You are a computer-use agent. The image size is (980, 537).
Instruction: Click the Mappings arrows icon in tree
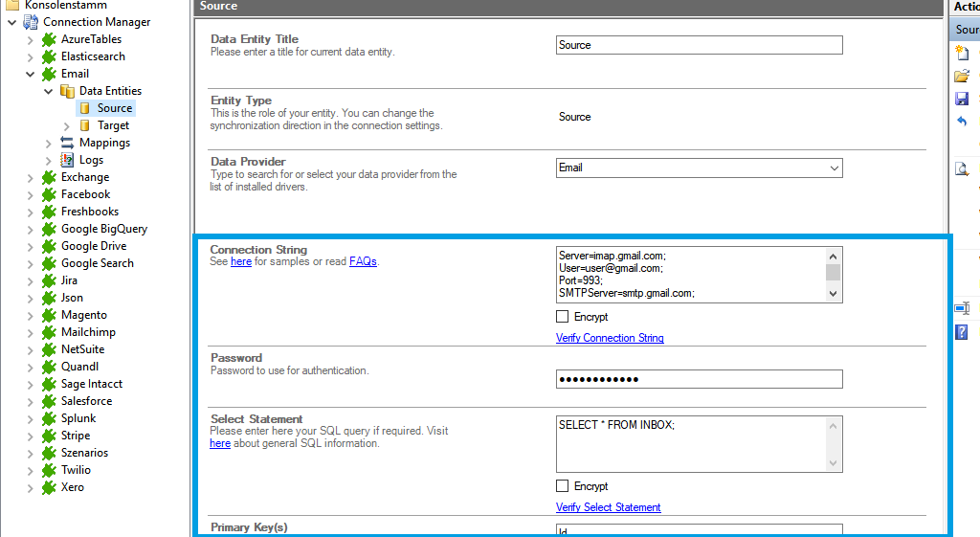point(67,143)
